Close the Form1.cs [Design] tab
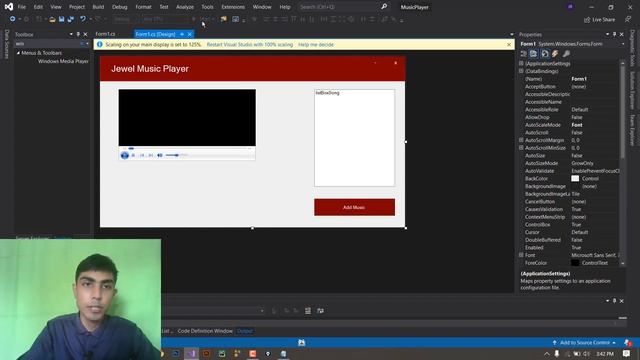 [x=190, y=34]
